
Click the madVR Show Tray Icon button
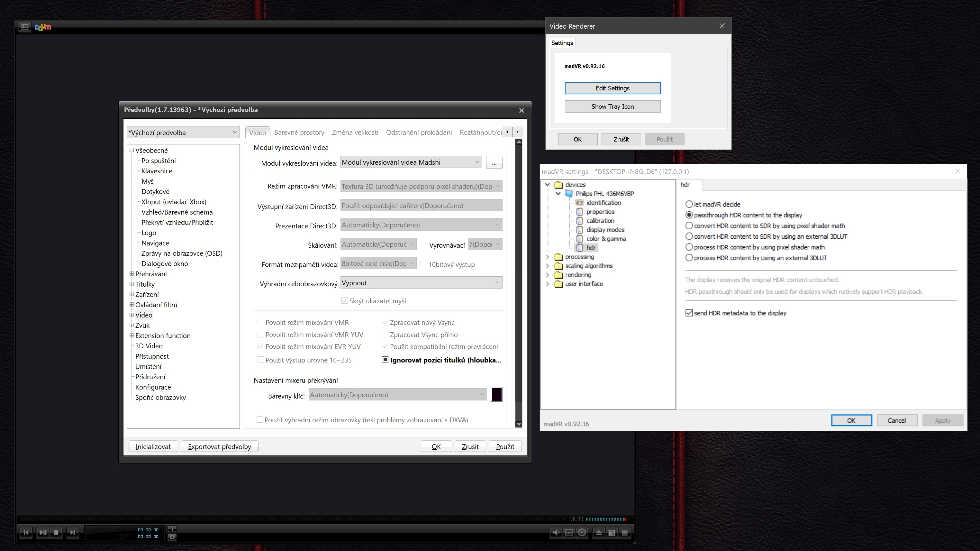click(x=612, y=106)
